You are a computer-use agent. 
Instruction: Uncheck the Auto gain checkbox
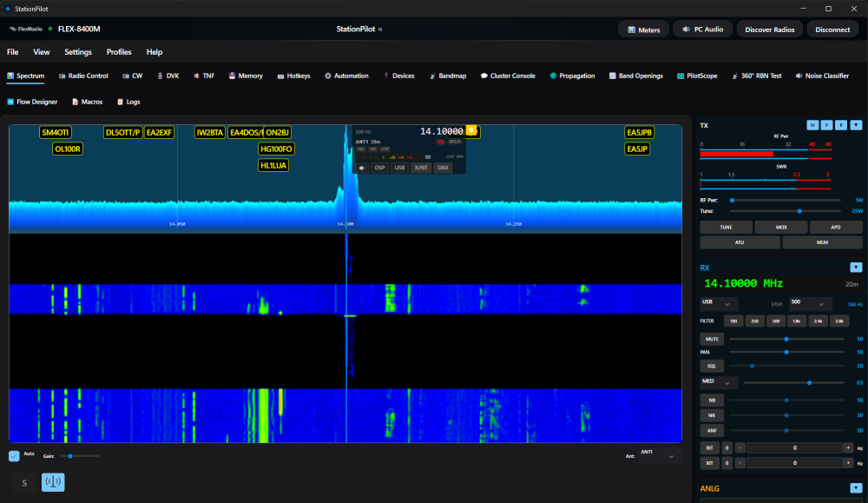[14, 455]
